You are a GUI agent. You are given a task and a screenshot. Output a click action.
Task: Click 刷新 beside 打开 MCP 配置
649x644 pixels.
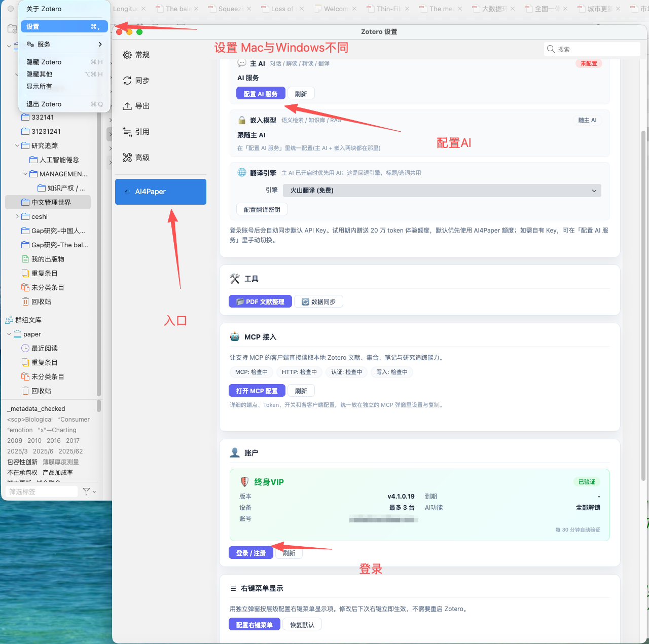click(301, 391)
